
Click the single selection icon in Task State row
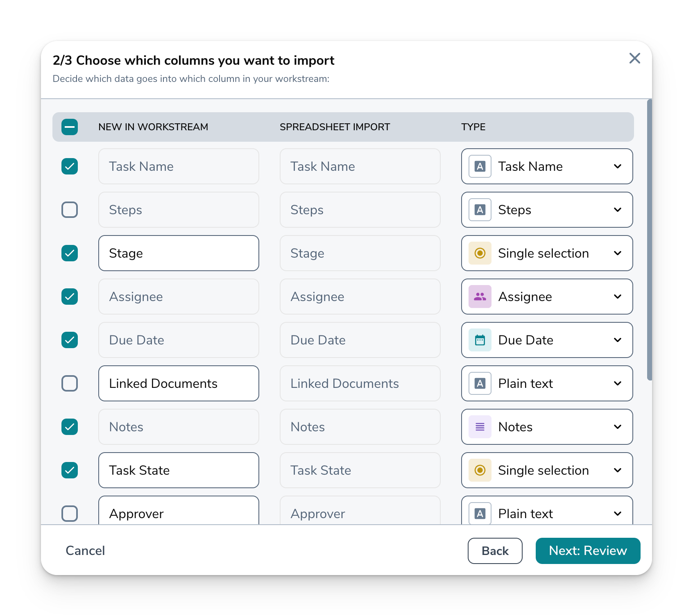coord(480,470)
